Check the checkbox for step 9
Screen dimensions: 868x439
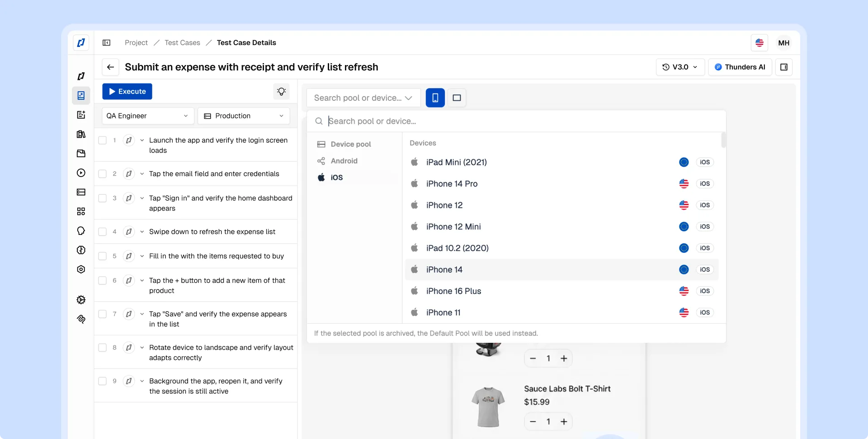(103, 381)
